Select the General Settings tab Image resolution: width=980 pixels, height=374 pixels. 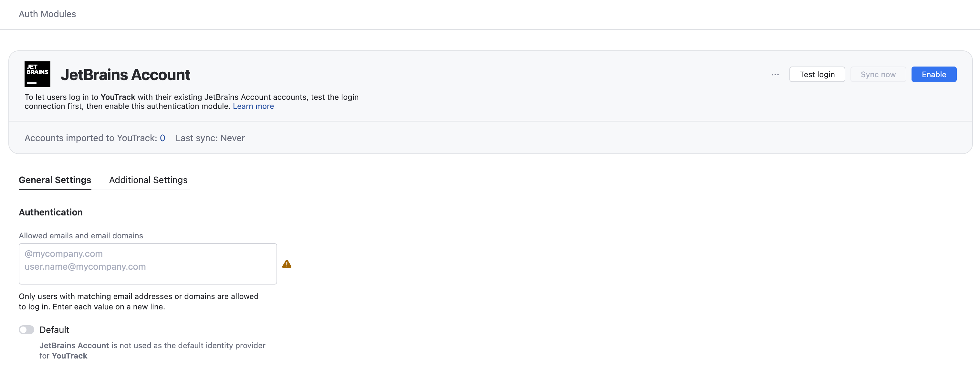(55, 180)
